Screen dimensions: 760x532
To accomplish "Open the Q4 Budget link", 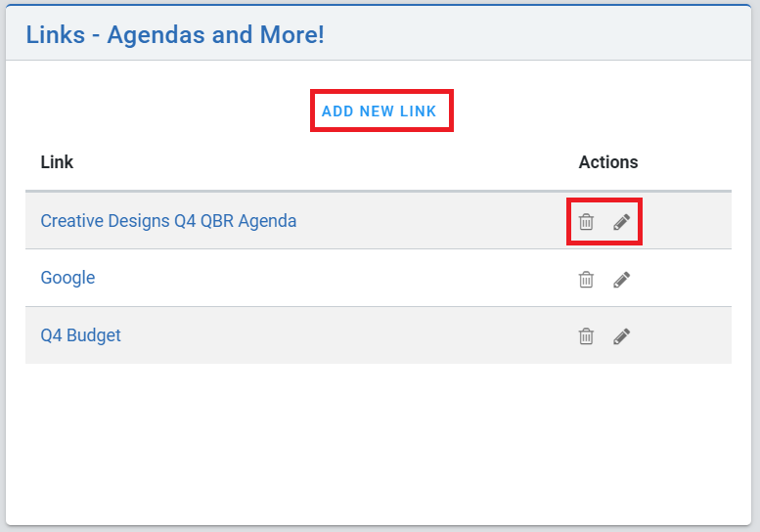I will tap(80, 335).
